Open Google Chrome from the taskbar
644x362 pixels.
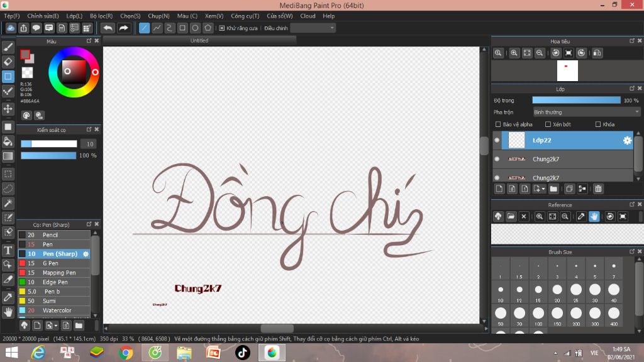(126, 353)
